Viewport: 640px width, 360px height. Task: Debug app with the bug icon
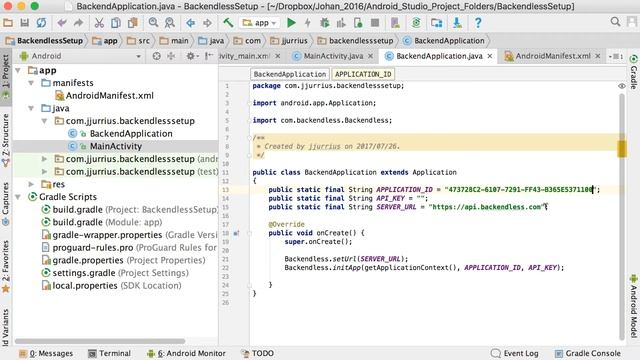point(325,23)
